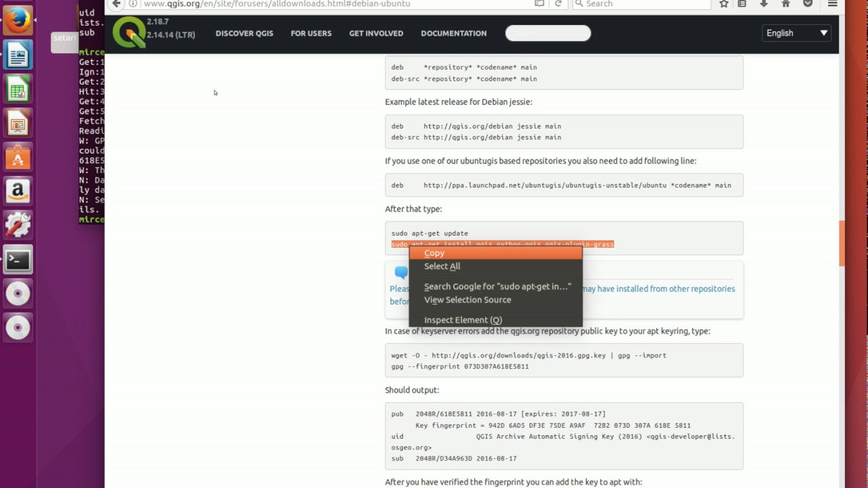868x488 pixels.
Task: Launch LibreOffice Impress from the dock
Action: (18, 124)
